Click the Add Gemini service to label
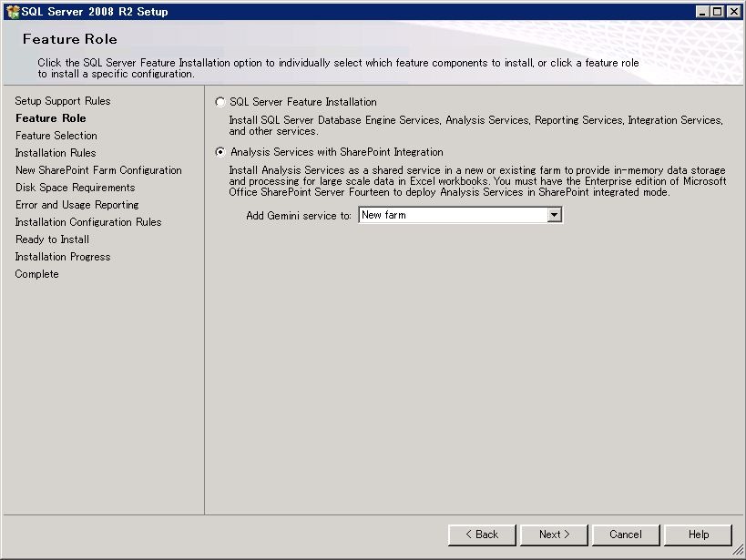Screen dimensions: 746x560 point(298,216)
